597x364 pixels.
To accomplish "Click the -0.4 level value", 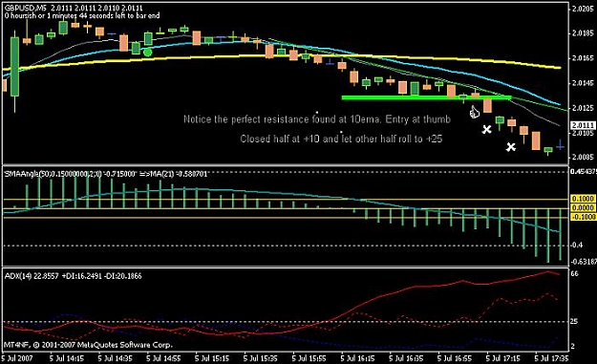I will point(576,245).
